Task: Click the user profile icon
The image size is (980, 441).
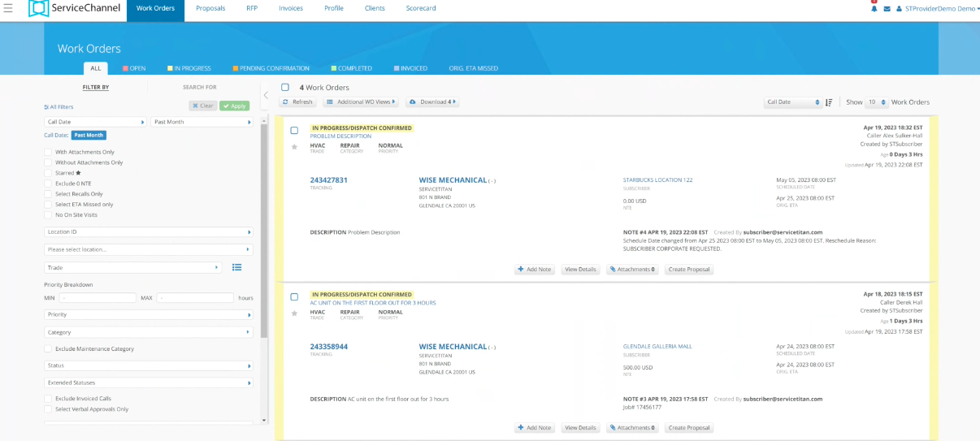Action: [899, 9]
